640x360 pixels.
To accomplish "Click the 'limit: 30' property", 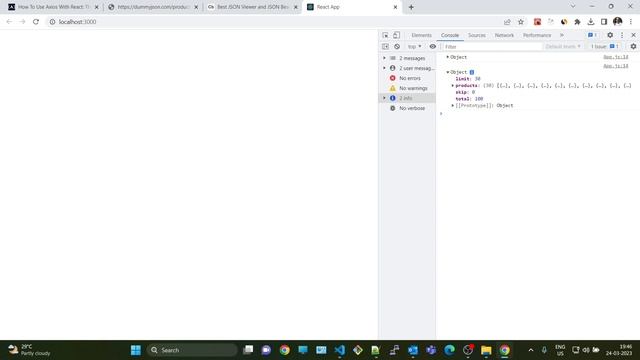I will tap(468, 79).
